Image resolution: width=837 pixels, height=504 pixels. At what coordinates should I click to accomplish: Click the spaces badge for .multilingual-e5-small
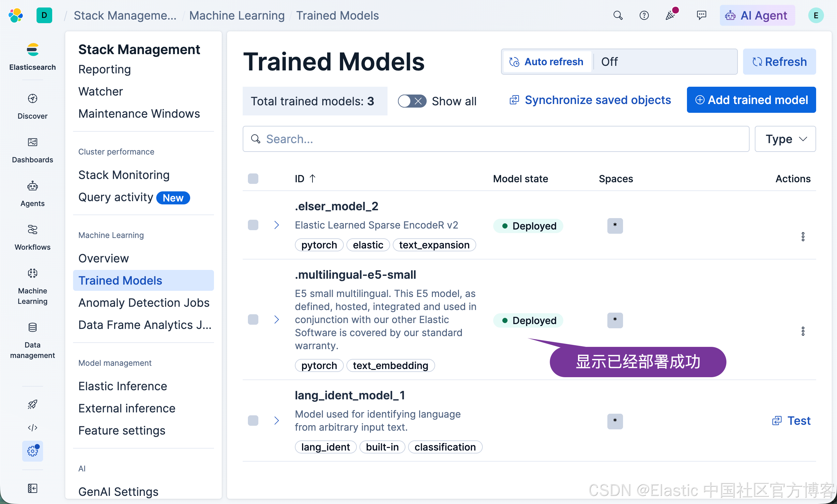[615, 320]
